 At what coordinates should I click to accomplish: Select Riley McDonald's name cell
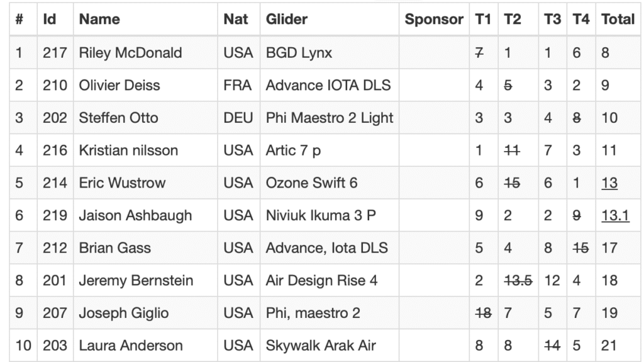coord(130,53)
